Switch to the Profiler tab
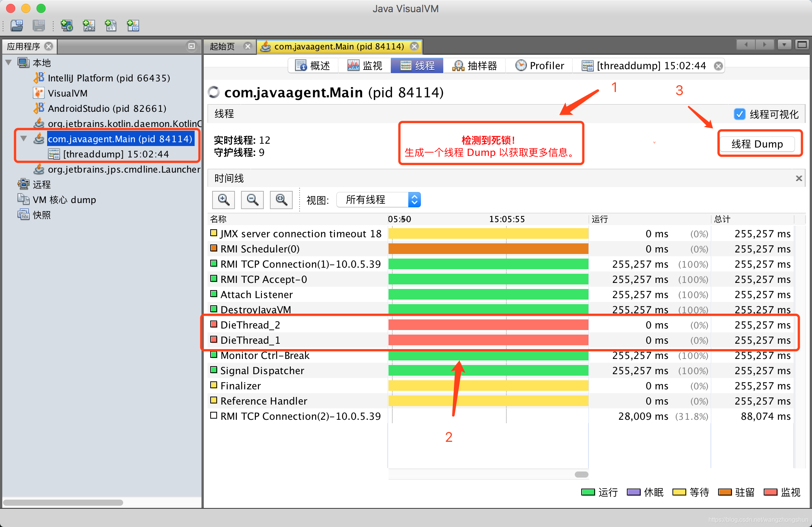The image size is (812, 527). tap(540, 66)
